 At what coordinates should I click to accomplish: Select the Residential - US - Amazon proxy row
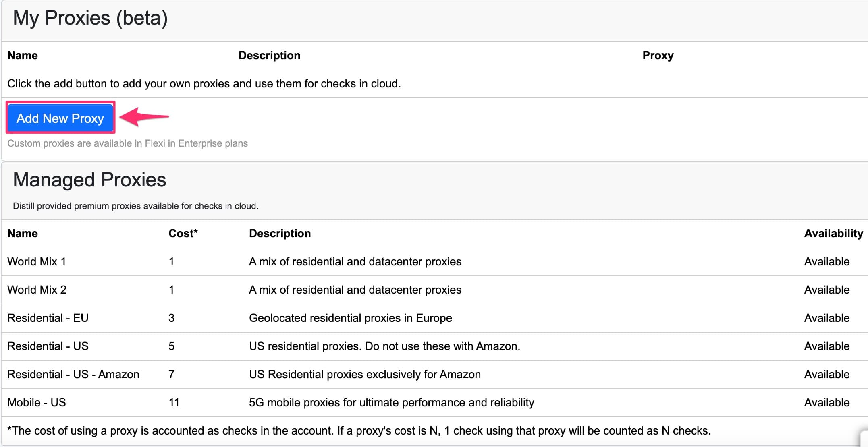pos(73,374)
